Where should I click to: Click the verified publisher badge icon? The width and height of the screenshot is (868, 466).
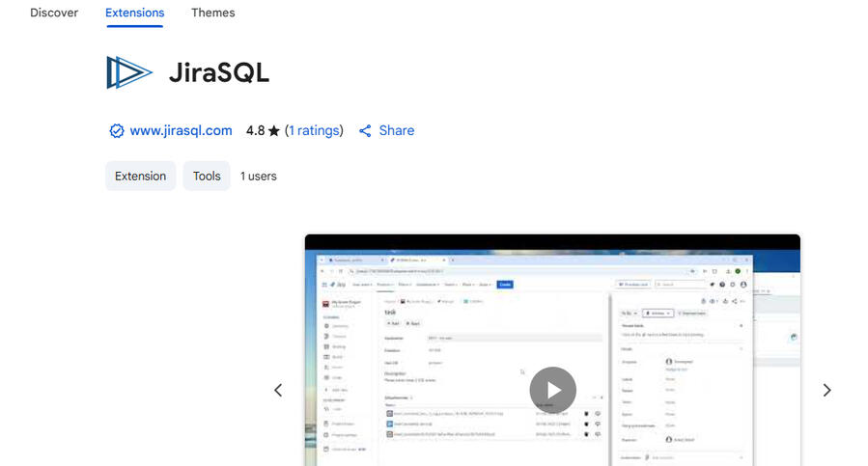click(x=116, y=130)
